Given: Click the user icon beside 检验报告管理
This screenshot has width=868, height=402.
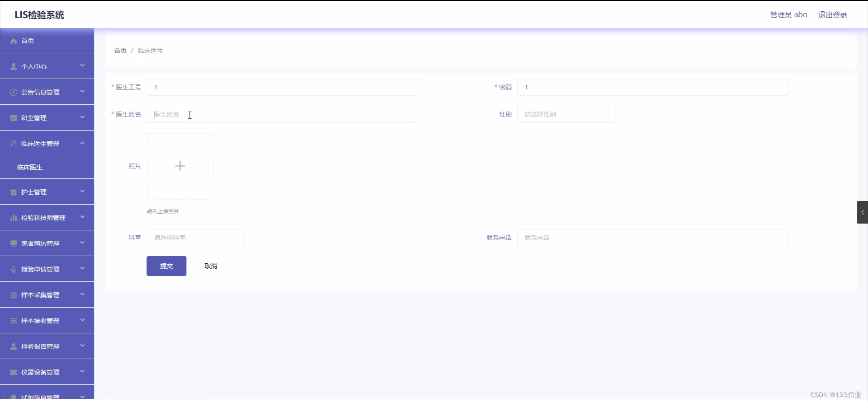Looking at the screenshot, I should tap(14, 346).
